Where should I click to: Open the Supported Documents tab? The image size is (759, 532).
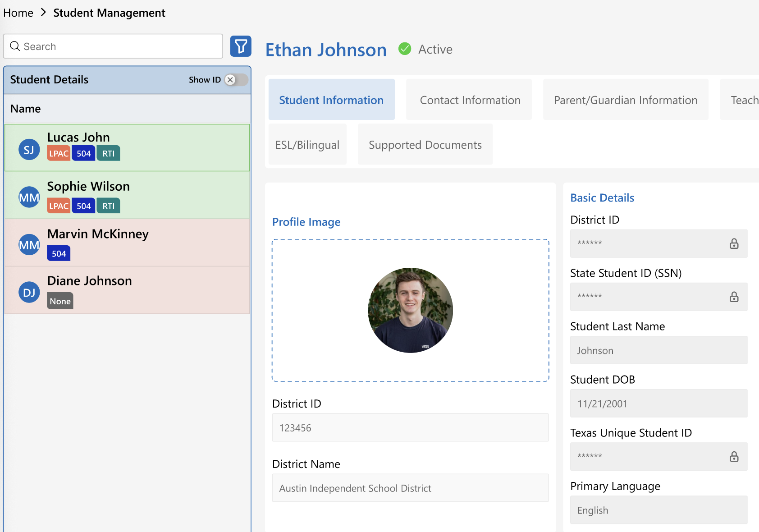click(x=425, y=144)
